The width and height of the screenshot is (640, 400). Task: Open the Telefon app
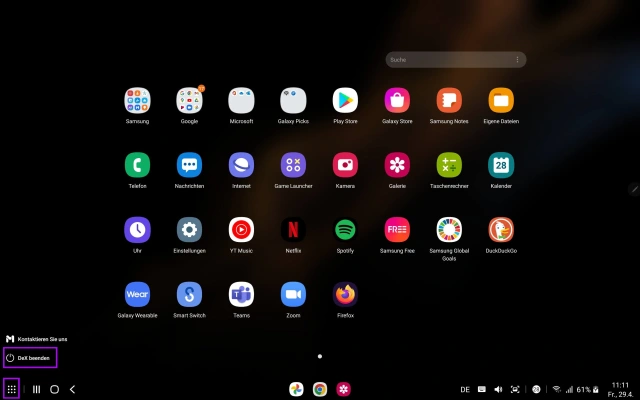click(x=137, y=165)
